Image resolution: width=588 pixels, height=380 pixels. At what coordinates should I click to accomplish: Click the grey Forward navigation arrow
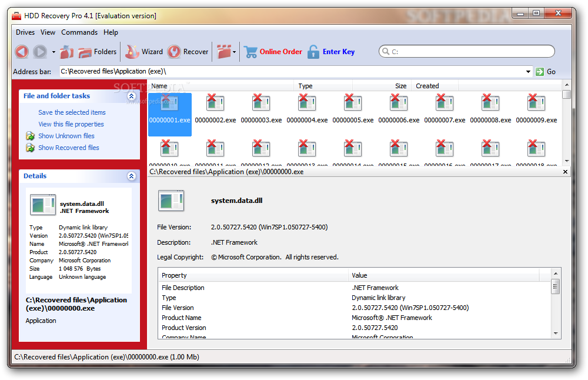(x=40, y=52)
